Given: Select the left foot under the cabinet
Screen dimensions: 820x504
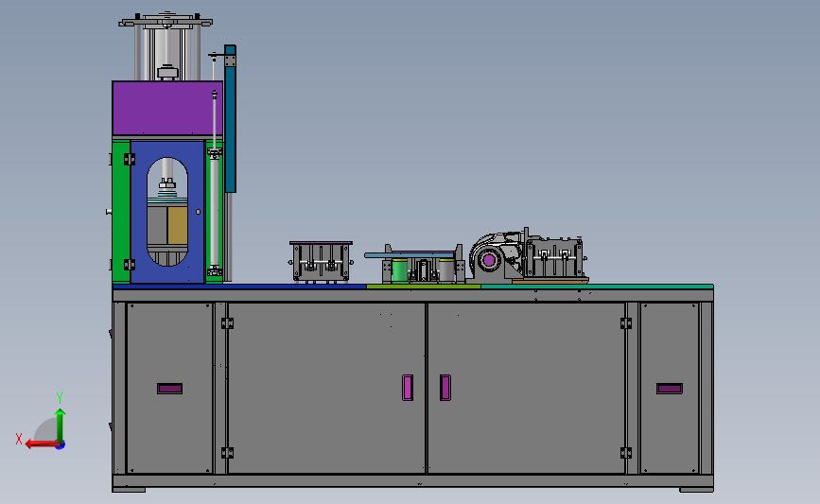Looking at the screenshot, I should click(130, 490).
